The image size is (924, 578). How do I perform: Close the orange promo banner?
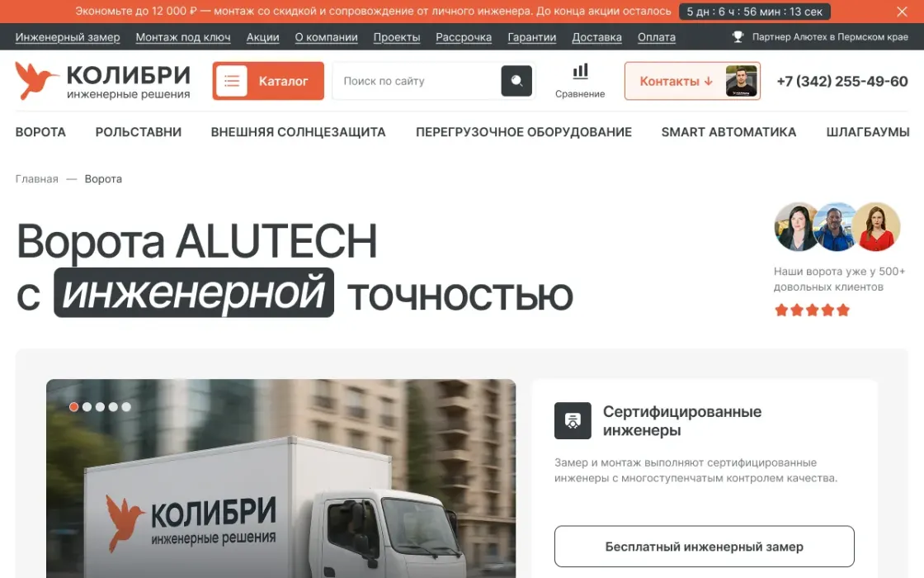(x=902, y=12)
